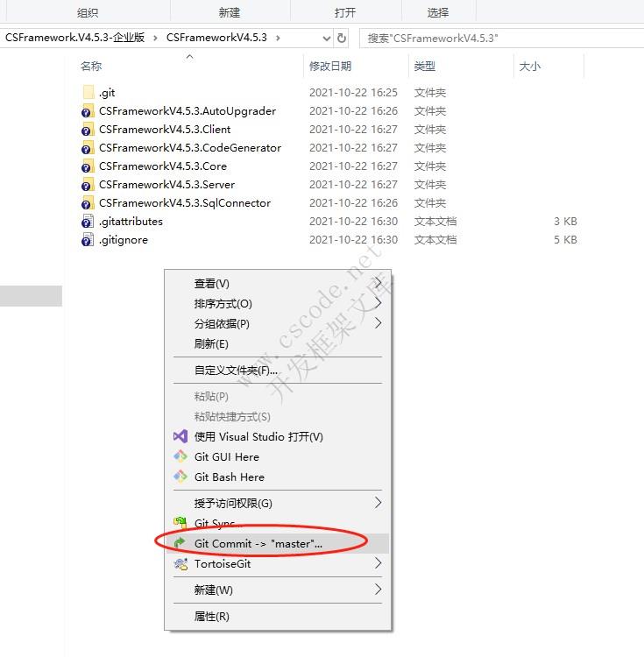
Task: Sort files by 修改日期 column header
Action: point(330,66)
